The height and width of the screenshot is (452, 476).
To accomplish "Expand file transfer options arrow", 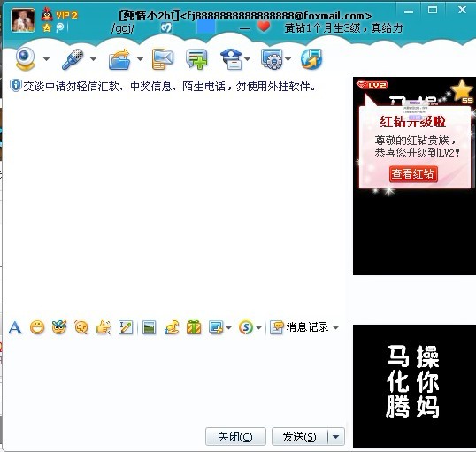I will tap(140, 59).
